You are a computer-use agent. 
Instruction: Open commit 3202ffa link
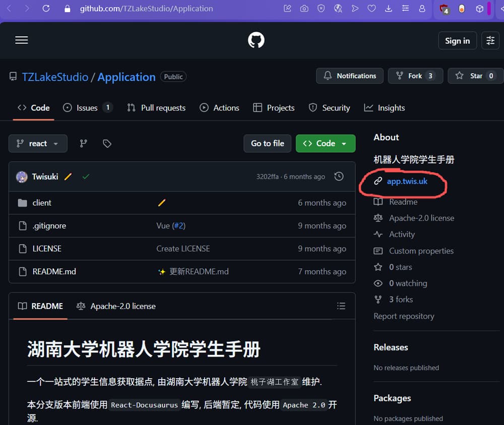point(268,177)
